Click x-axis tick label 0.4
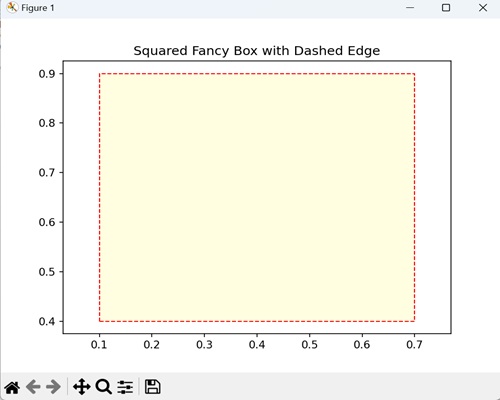 pyautogui.click(x=257, y=345)
